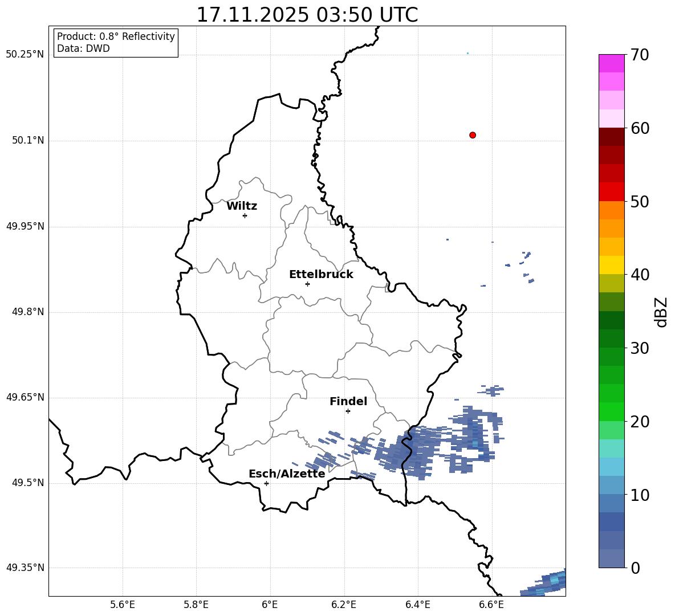Viewport: 675px width, 616px height.
Task: Click the colorbar tick label 20
Action: 640,422
